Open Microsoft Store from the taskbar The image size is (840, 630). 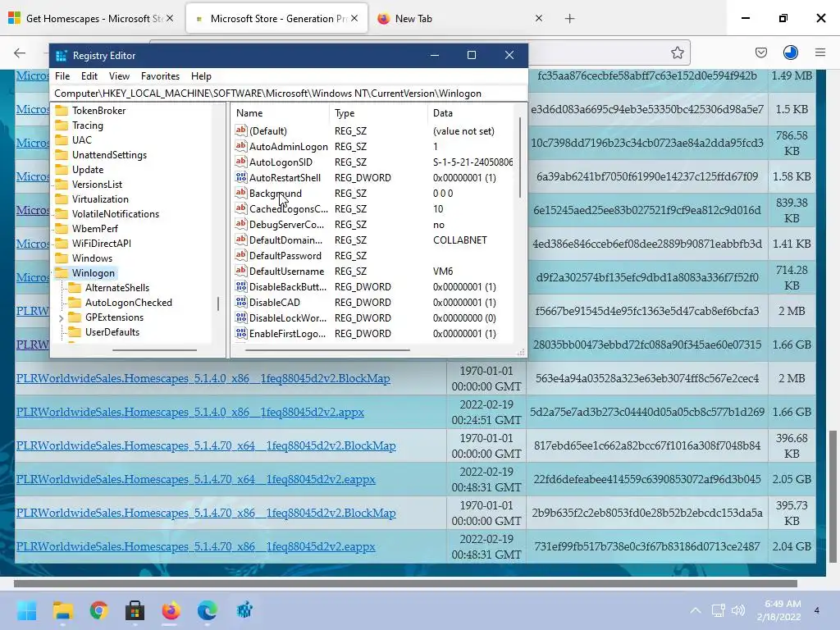pos(135,610)
